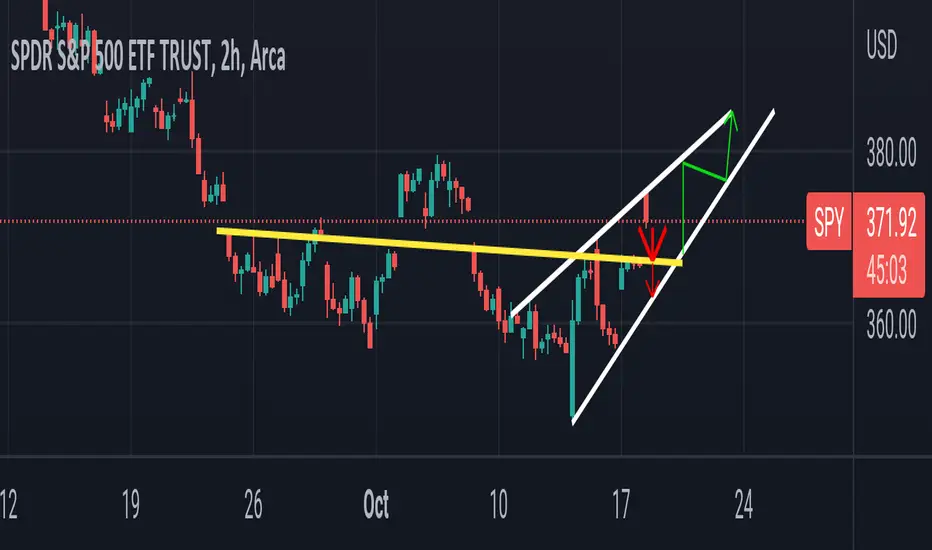Click the Oct date axis label

(376, 505)
